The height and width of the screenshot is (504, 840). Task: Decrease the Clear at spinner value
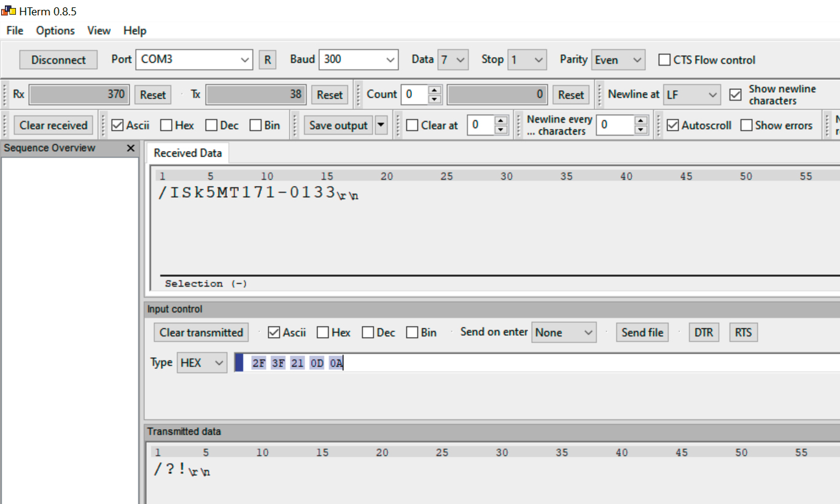point(501,129)
